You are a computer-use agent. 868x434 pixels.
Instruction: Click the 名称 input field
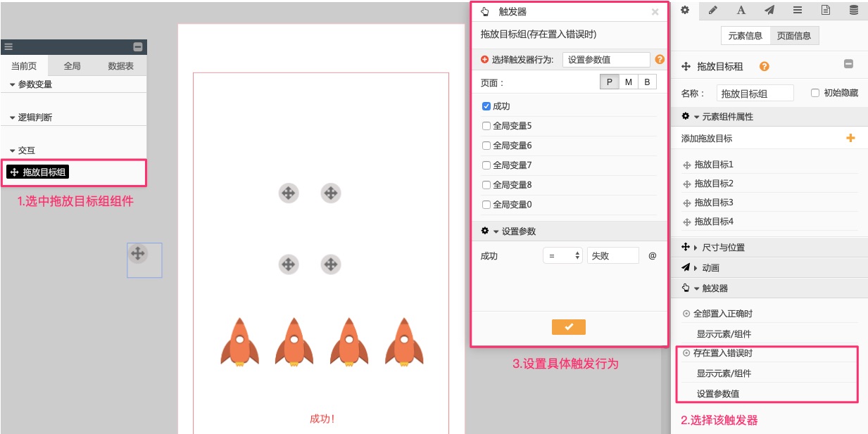(x=755, y=94)
